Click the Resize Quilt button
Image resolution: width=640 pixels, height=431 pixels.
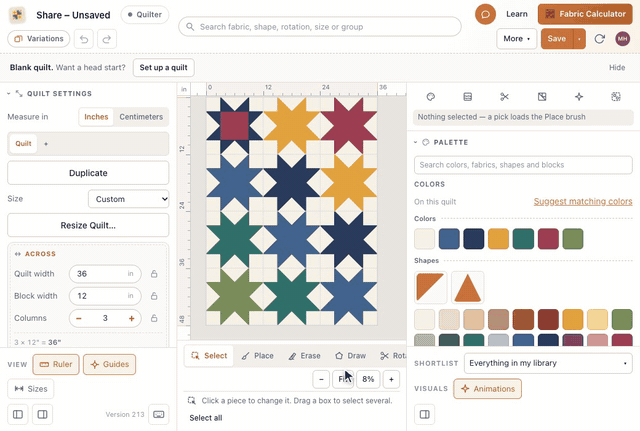click(x=88, y=225)
